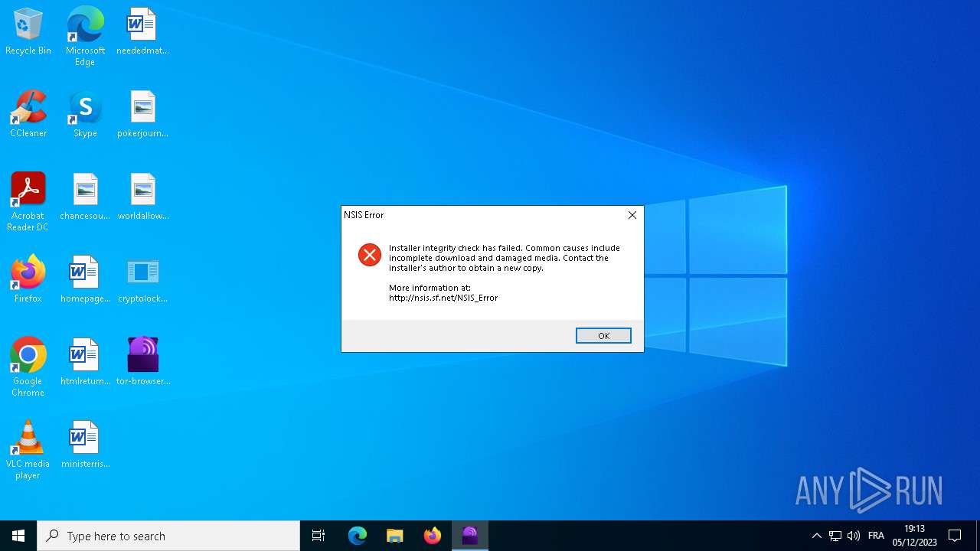Open Google Chrome desktop shortcut

pos(28,367)
